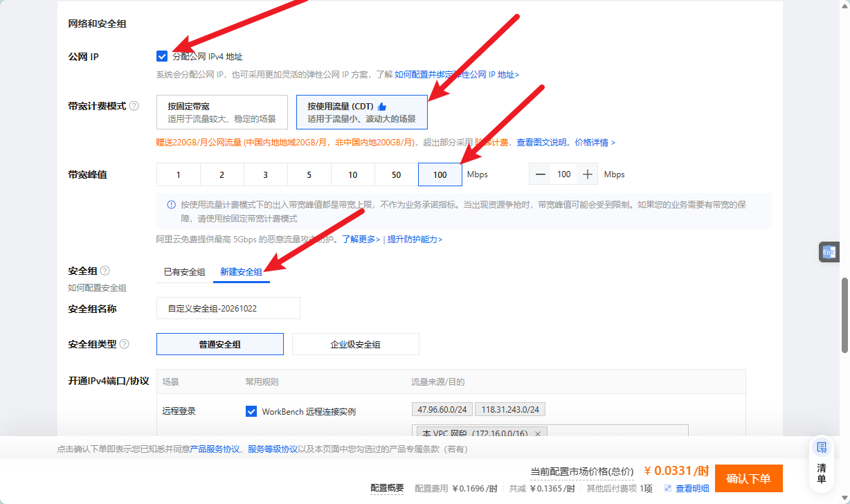
Task: Remove the 本 VPC 网段 tag
Action: tap(536, 433)
